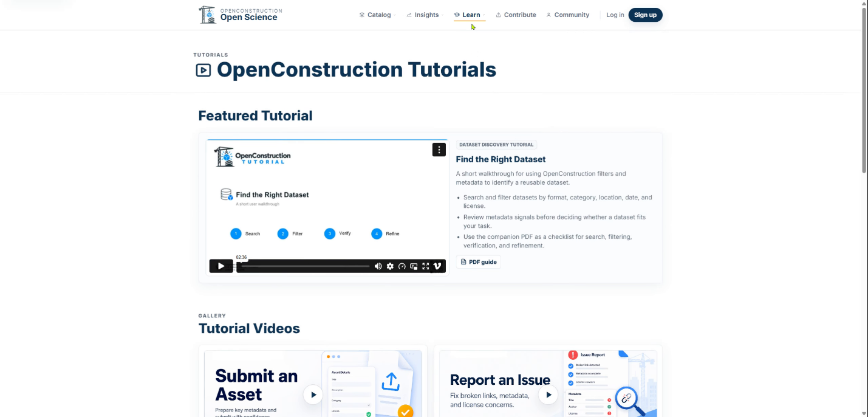
Task: Click the Log in link
Action: pyautogui.click(x=615, y=15)
